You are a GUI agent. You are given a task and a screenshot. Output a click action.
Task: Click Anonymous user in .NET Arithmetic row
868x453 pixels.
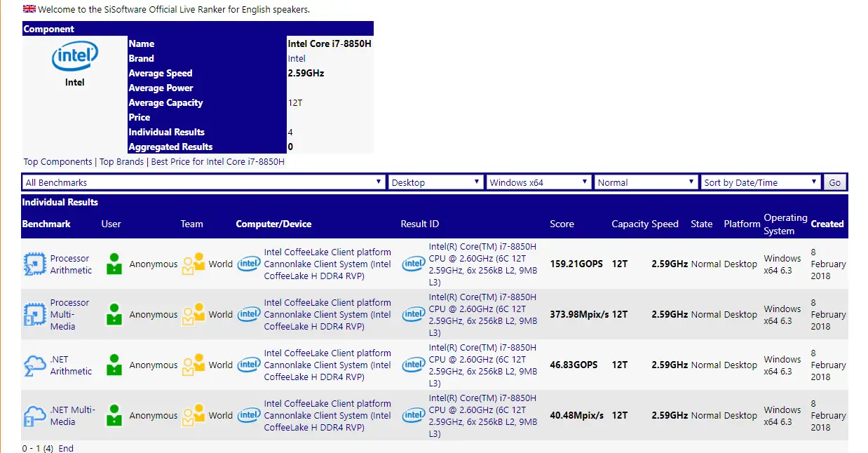[154, 365]
